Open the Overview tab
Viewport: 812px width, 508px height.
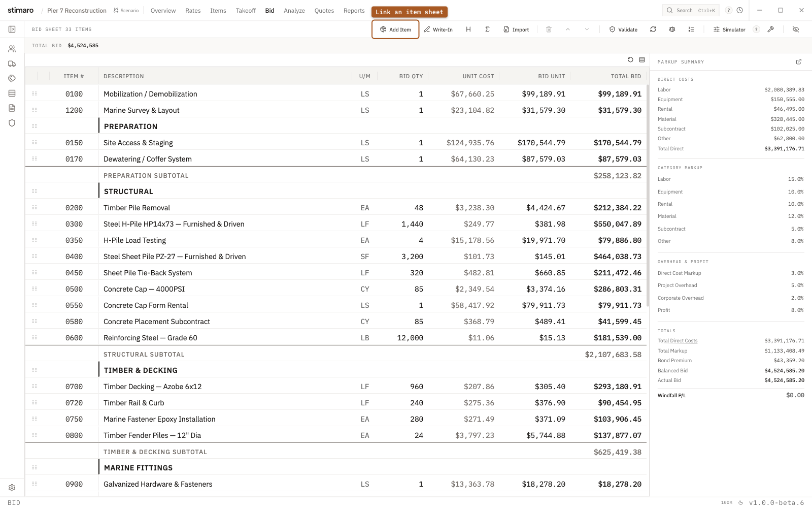click(163, 11)
